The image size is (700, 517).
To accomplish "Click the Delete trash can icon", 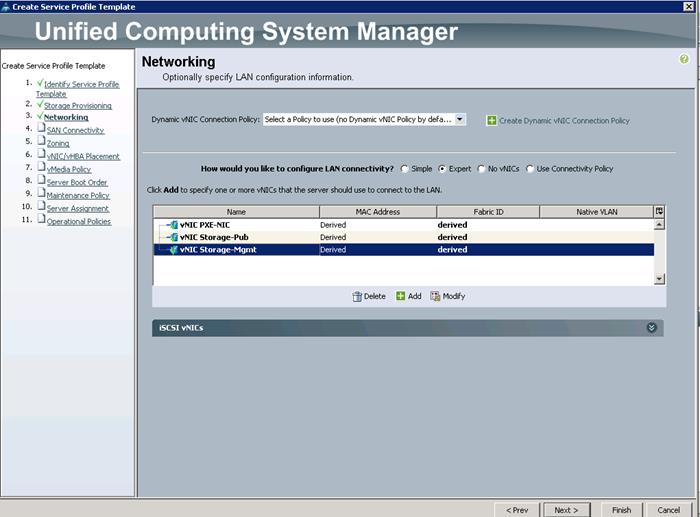I will pyautogui.click(x=357, y=296).
